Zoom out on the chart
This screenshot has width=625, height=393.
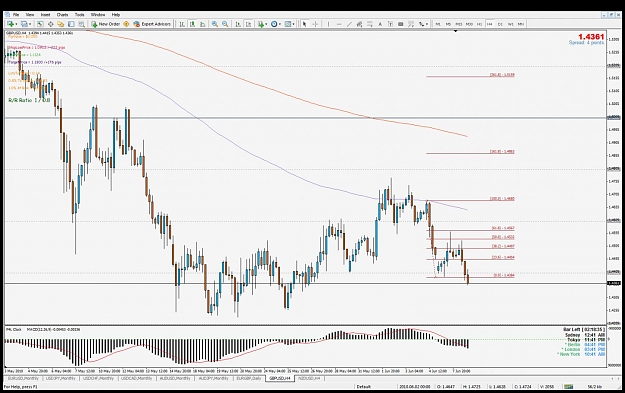[225, 24]
